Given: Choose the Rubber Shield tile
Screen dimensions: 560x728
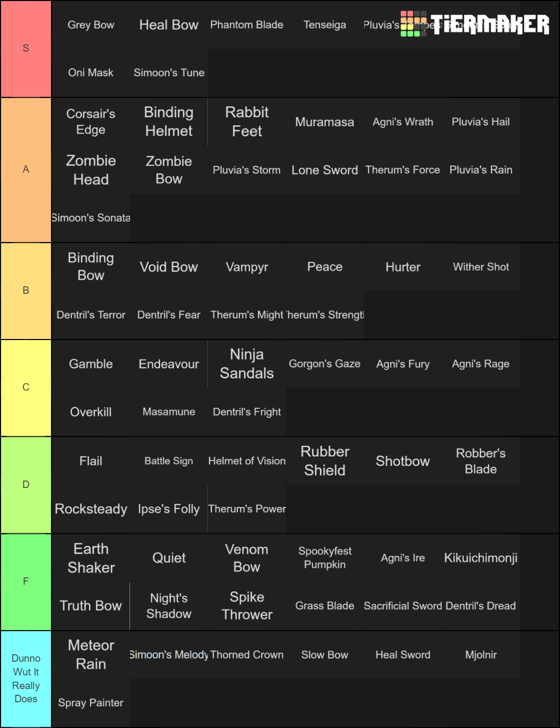Looking at the screenshot, I should point(325,461).
